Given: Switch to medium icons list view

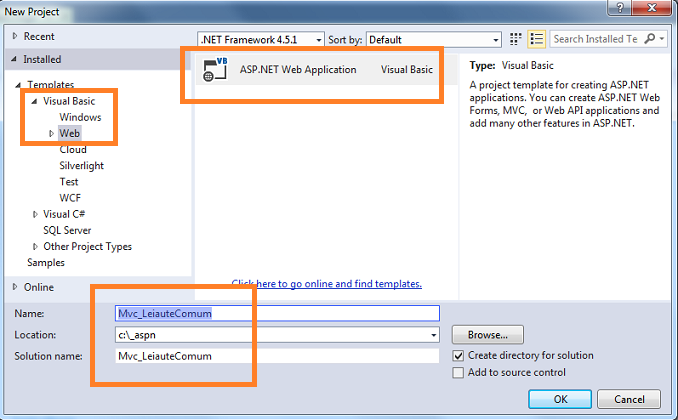Looking at the screenshot, I should tap(537, 39).
